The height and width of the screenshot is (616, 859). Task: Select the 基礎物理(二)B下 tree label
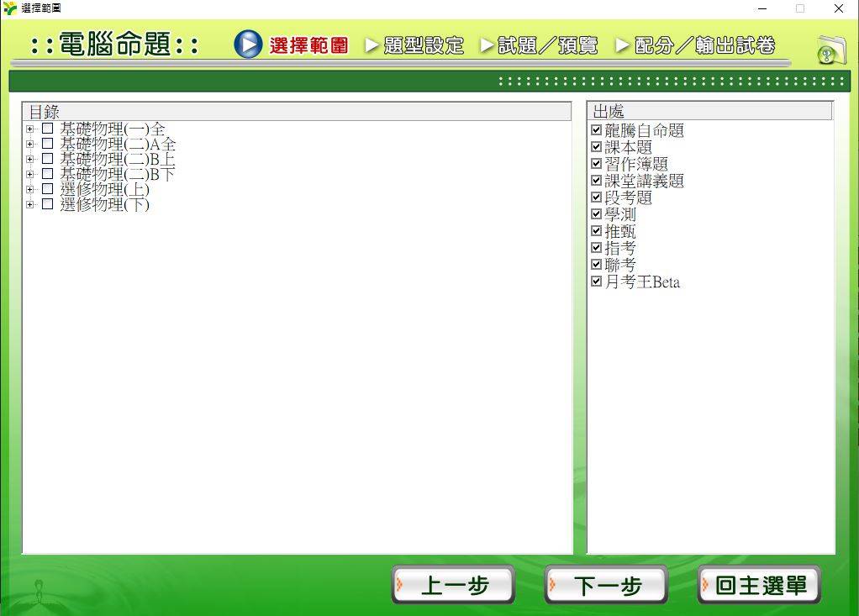coord(117,174)
